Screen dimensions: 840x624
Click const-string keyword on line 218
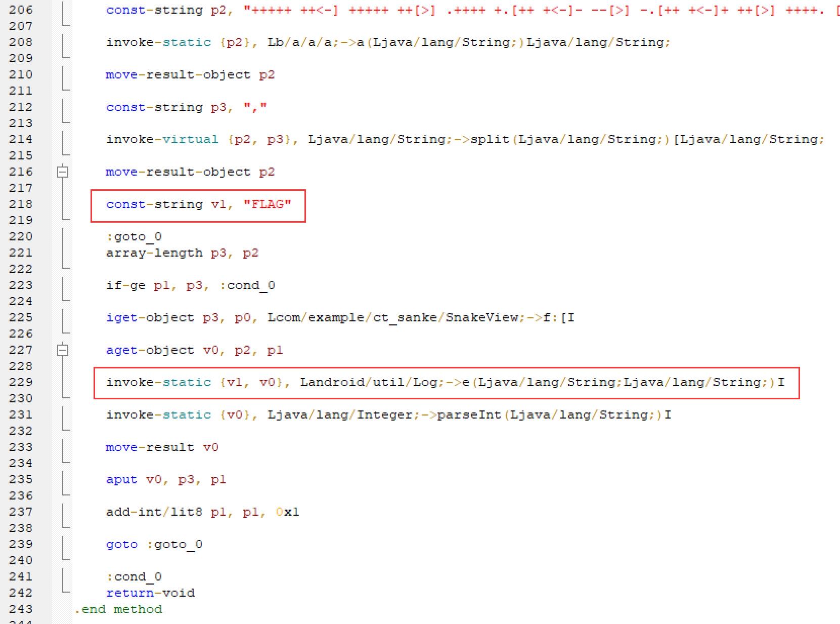[x=154, y=204]
